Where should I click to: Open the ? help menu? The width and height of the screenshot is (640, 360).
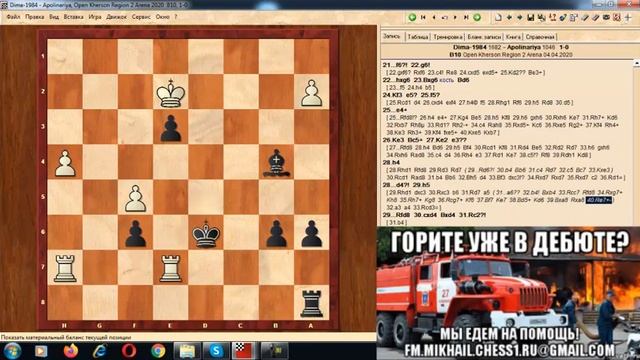176,17
